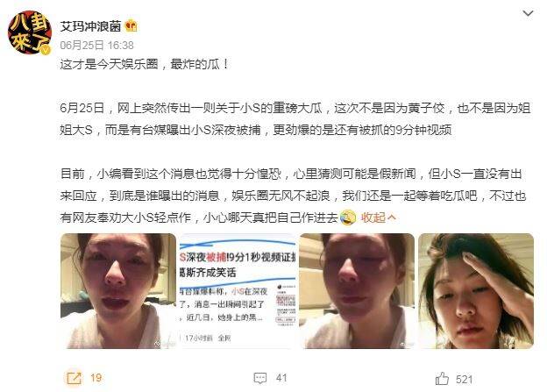Open the fourth photo with hand on forehead
547x392 pixels.
pos(476,291)
